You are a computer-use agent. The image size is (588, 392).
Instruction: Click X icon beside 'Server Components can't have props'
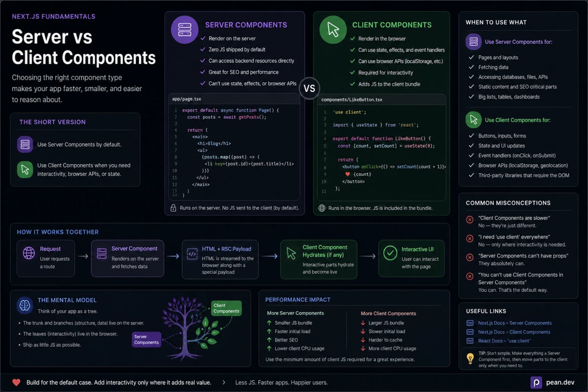click(470, 257)
